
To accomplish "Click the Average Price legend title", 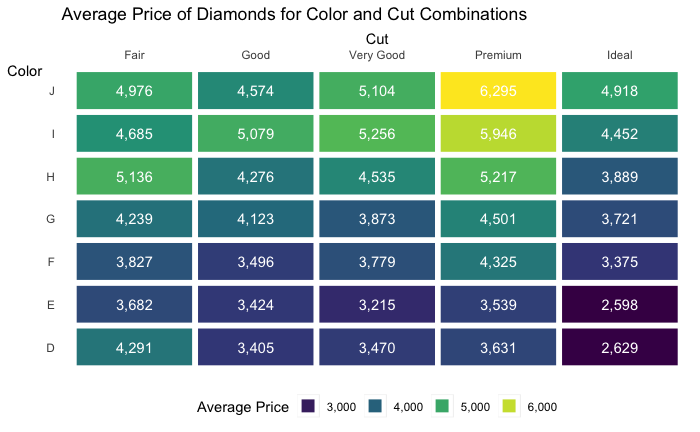I will tap(243, 407).
